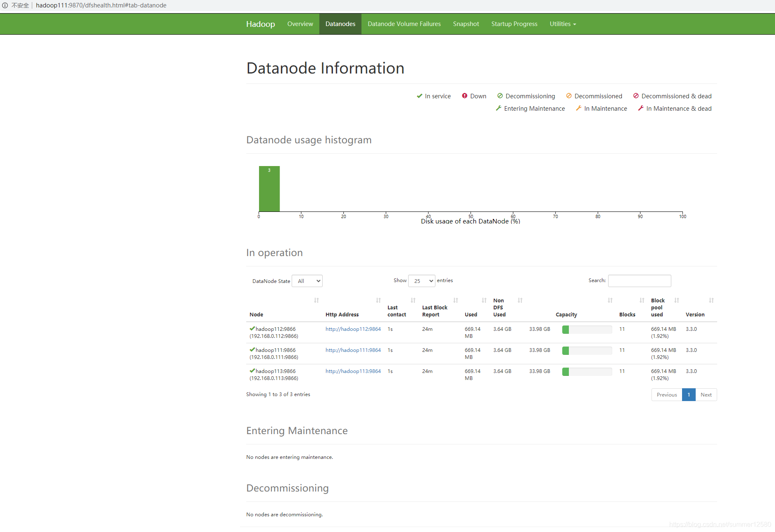This screenshot has width=775, height=532.
Task: Click hadoop113:9866 node name
Action: pos(276,371)
